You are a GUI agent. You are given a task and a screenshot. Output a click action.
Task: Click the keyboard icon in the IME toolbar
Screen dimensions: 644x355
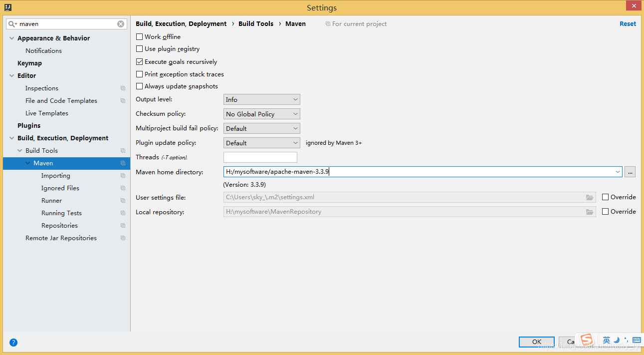click(x=638, y=340)
